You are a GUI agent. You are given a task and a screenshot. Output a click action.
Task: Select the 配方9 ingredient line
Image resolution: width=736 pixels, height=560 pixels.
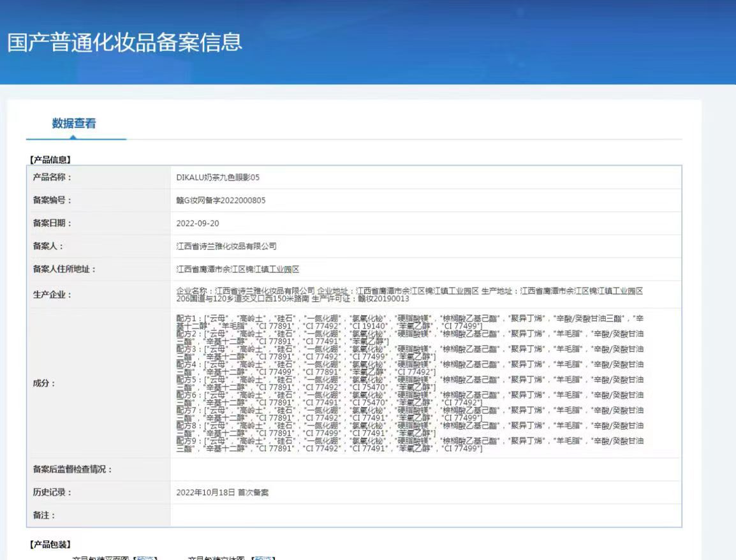pyautogui.click(x=410, y=445)
